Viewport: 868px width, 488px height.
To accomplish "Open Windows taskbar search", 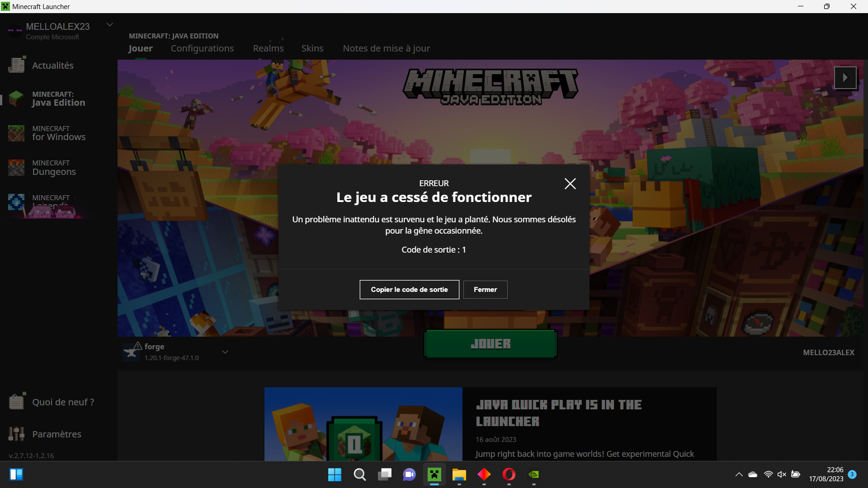I will click(x=360, y=474).
